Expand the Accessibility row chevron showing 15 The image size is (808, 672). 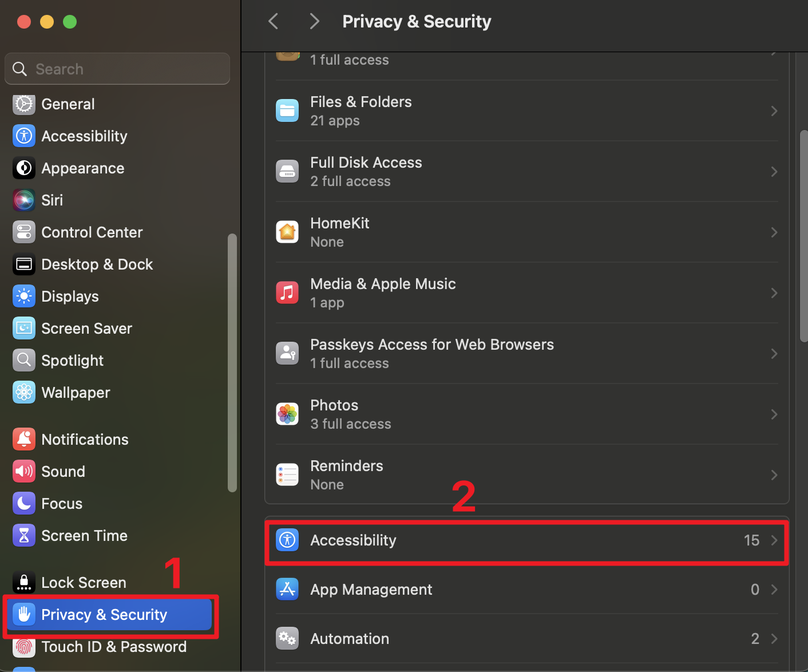pos(774,540)
